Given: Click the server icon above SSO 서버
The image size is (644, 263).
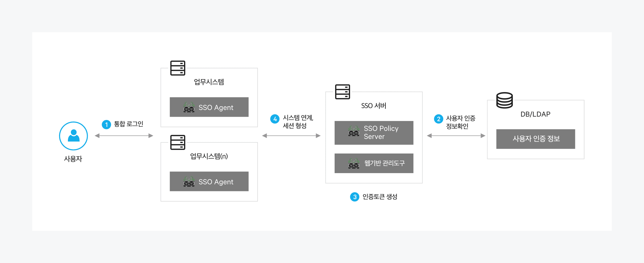Looking at the screenshot, I should coord(342,92).
